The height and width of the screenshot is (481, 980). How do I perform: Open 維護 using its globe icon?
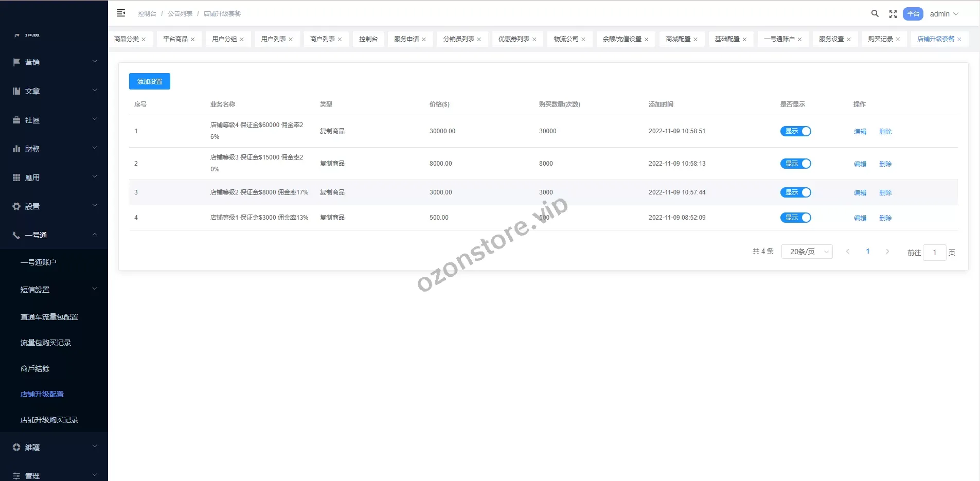point(17,447)
